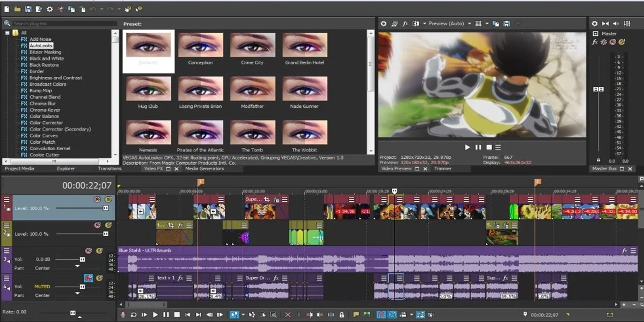Open a project with the folder icon
644x322 pixels.
point(17,9)
